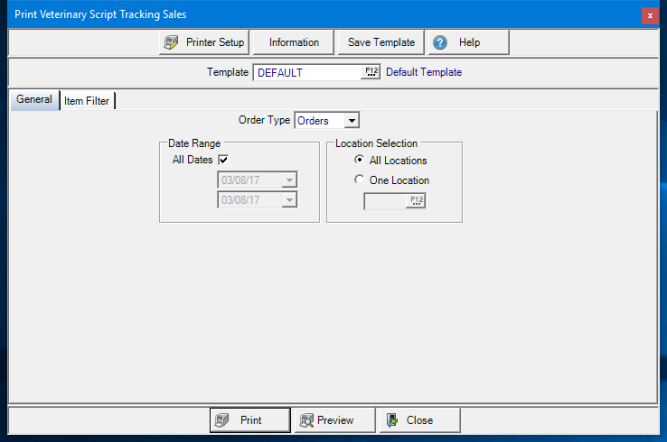Click the Information button
The height and width of the screenshot is (442, 667).
tap(294, 43)
